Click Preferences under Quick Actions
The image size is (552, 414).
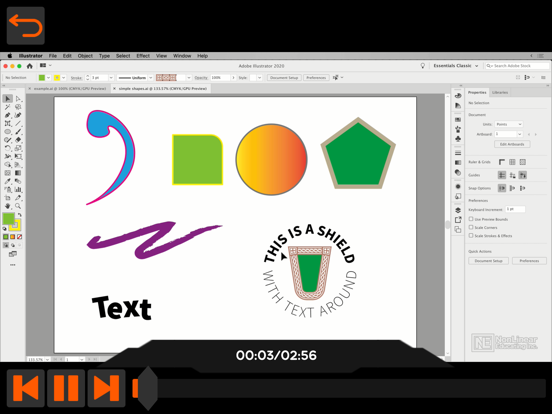point(529,261)
